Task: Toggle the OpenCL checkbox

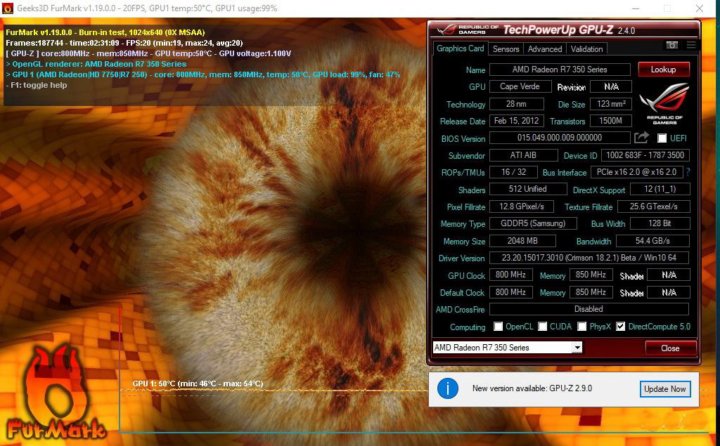Action: tap(498, 327)
